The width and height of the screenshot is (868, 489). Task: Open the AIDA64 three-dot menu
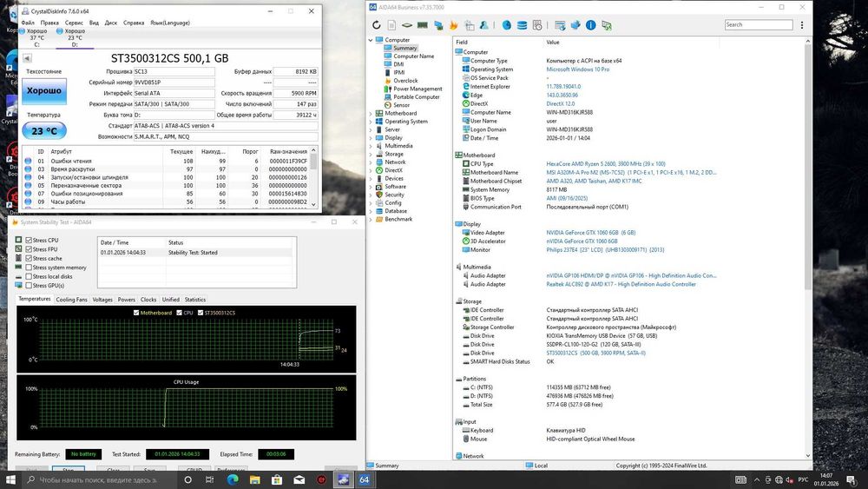pos(801,25)
